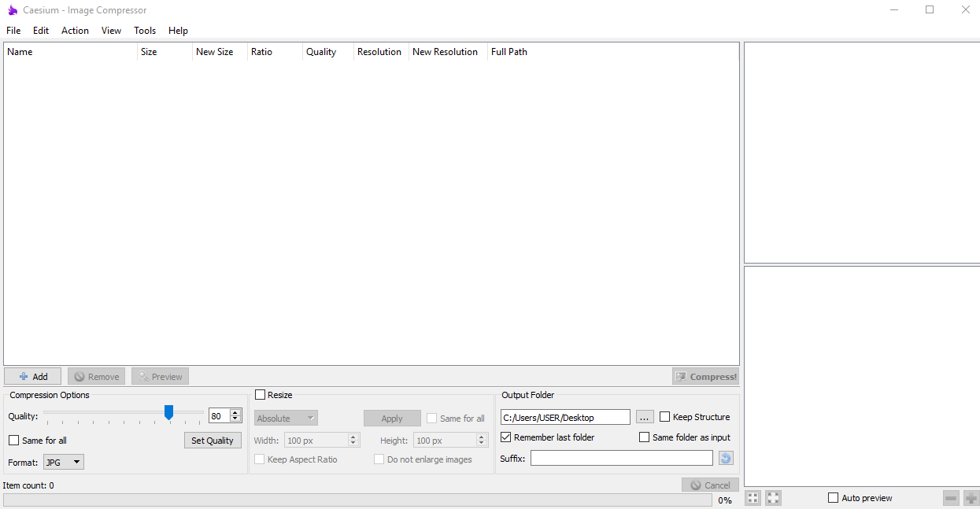980x509 pixels.
Task: Open the View menu
Action: 112,31
